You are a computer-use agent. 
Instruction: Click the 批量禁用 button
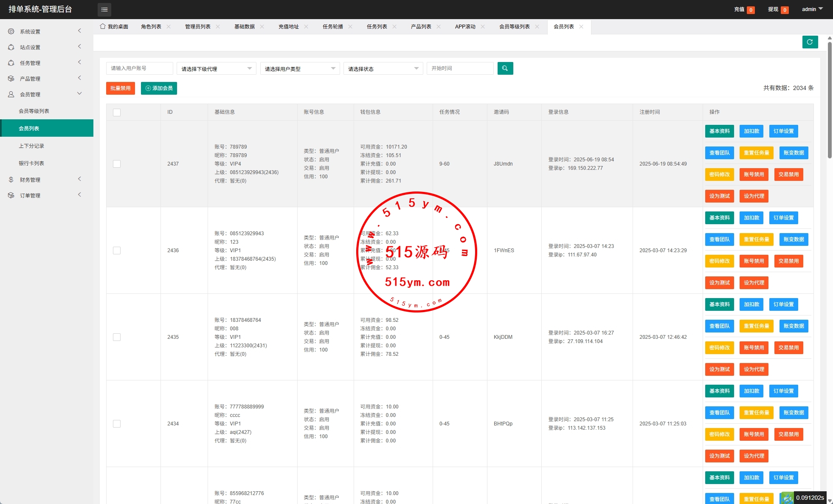point(120,88)
